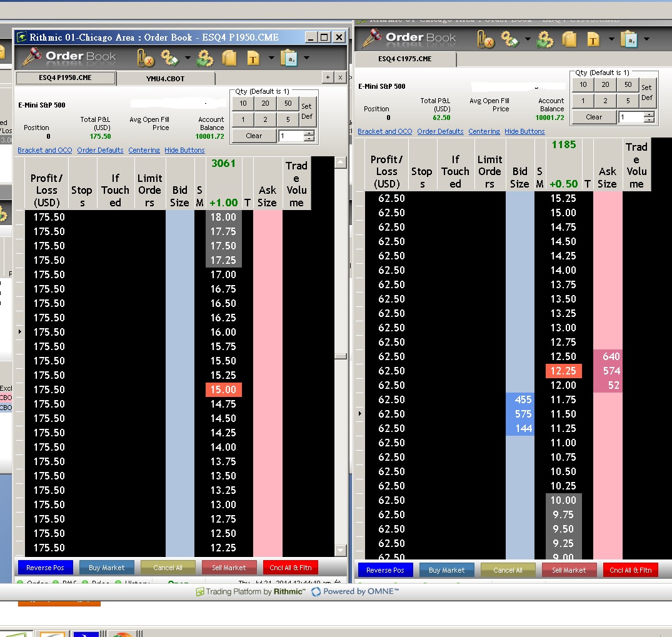Viewport: 672px width, 637px height.
Task: Click the vertical scrollbar thumb in P1950 ladder
Action: (x=341, y=356)
